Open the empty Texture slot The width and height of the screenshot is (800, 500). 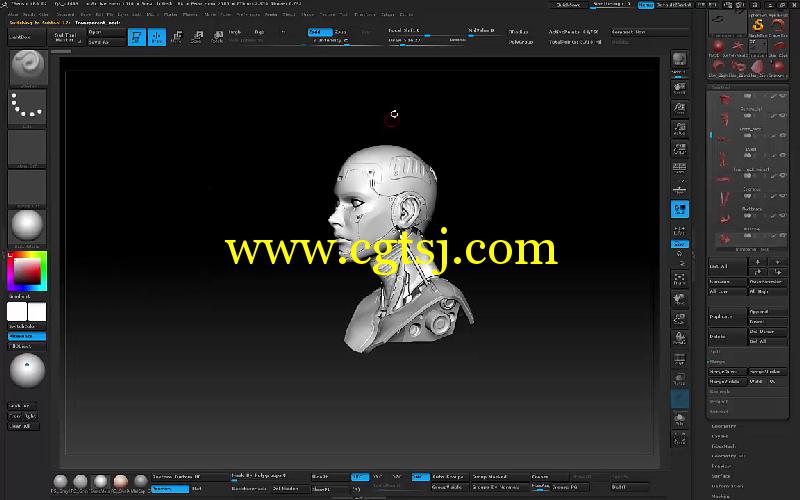(x=28, y=188)
